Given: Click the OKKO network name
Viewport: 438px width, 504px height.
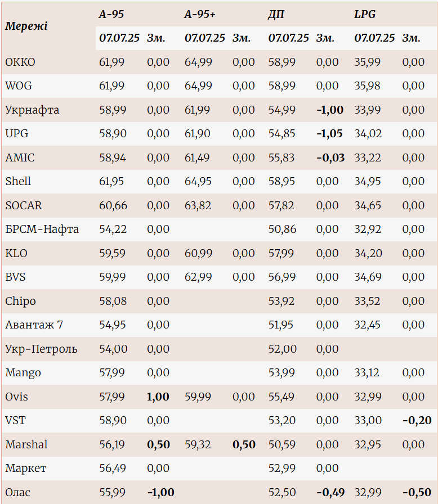Looking at the screenshot, I should [x=20, y=62].
